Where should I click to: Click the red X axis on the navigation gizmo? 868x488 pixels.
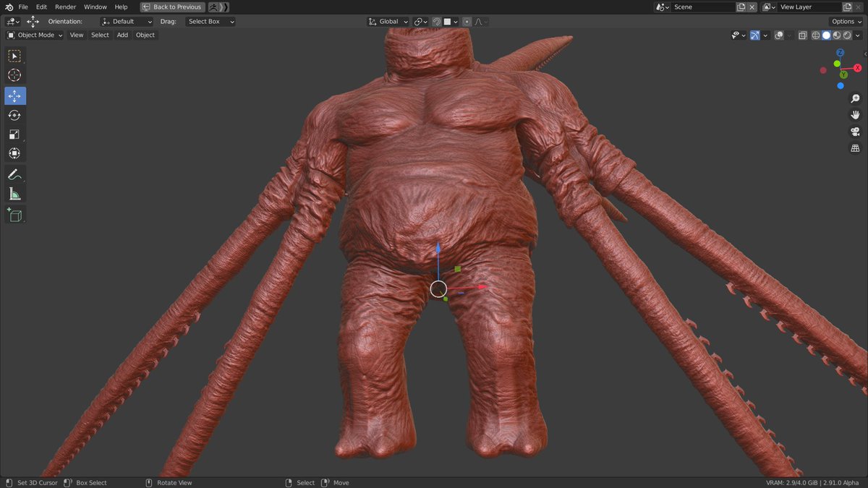[857, 67]
